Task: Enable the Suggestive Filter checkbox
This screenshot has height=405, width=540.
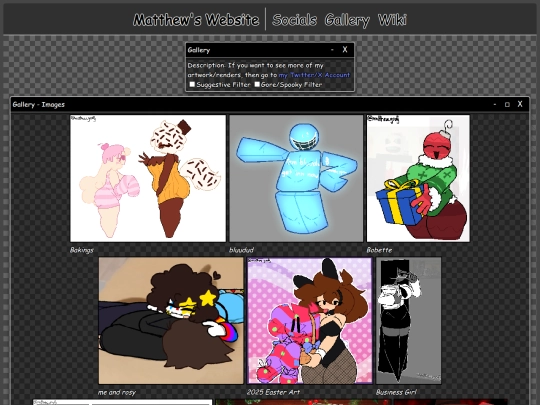Action: pyautogui.click(x=192, y=84)
